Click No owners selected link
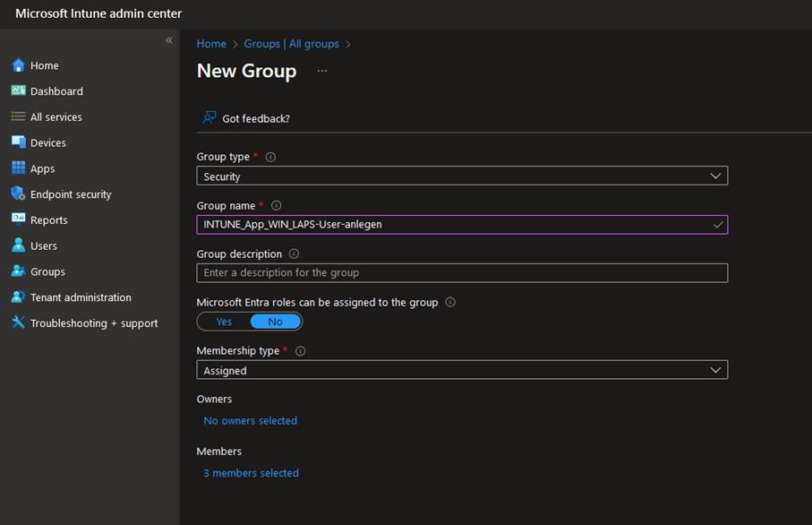Image resolution: width=812 pixels, height=525 pixels. tap(250, 421)
